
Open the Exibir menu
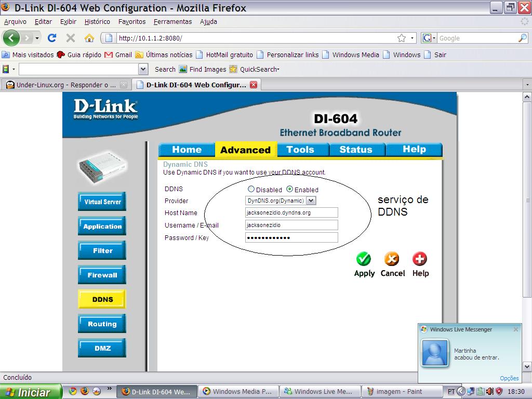68,22
